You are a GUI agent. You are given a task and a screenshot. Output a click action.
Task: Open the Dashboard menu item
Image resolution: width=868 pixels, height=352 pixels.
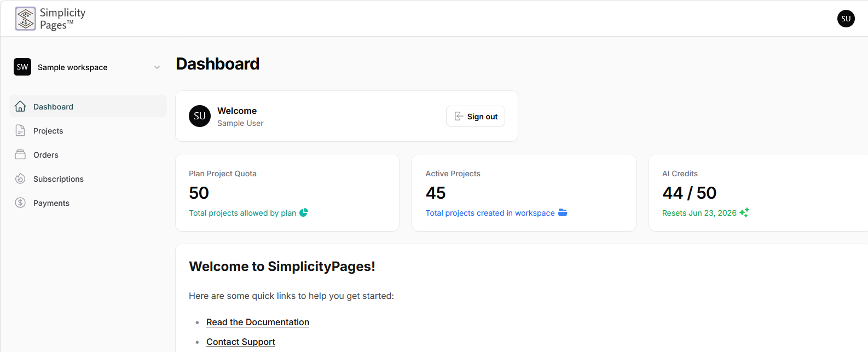pos(88,106)
